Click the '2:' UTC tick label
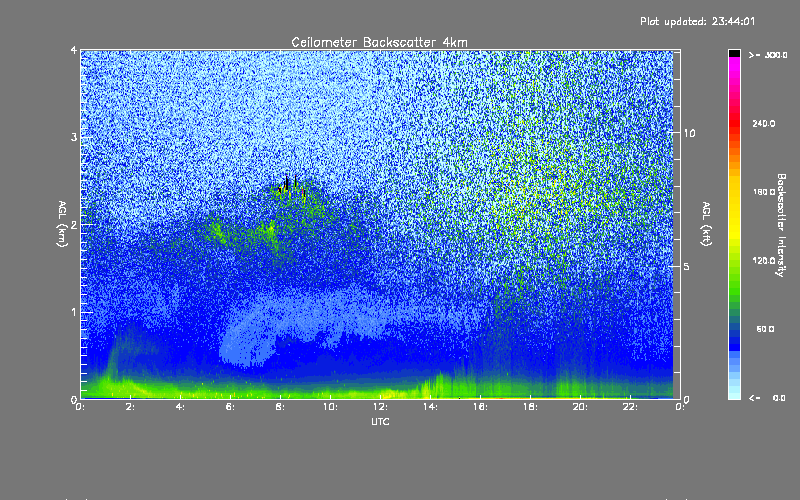800x500 pixels. tap(130, 407)
